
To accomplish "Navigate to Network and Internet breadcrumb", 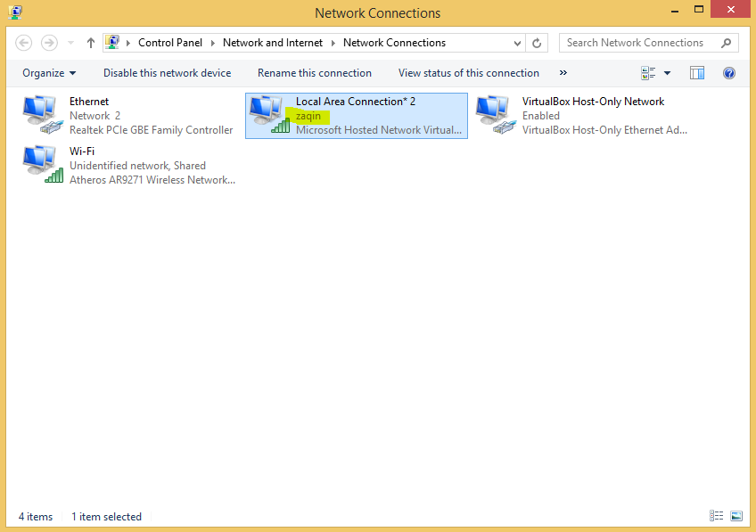I will (273, 43).
